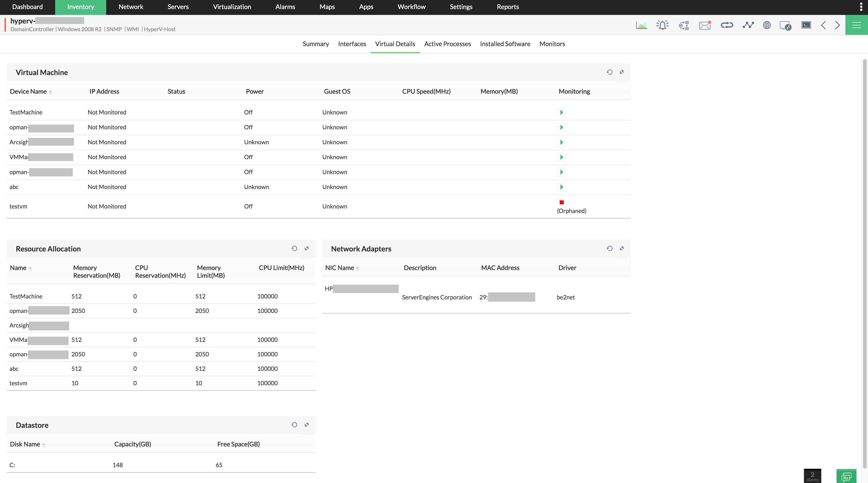Click the expand icon in Network Adapters panel
Screen dimensions: 868x483
622,249
